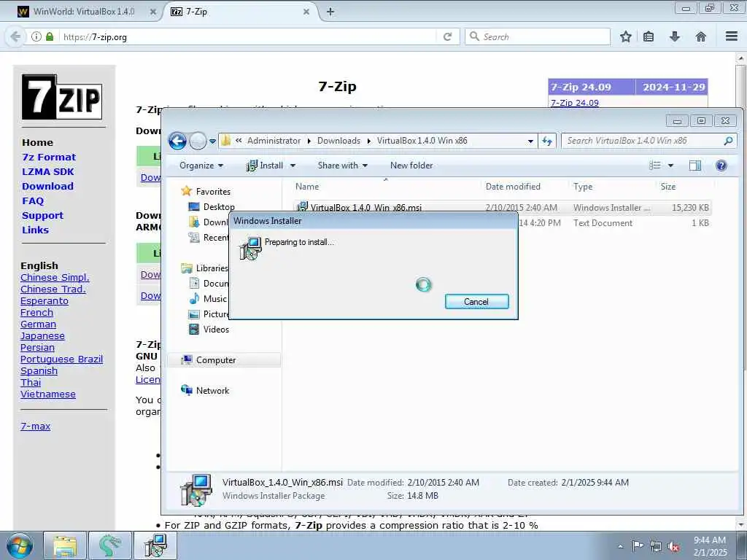This screenshot has width=747, height=560.
Task: Click the change view icon
Action: (656, 166)
